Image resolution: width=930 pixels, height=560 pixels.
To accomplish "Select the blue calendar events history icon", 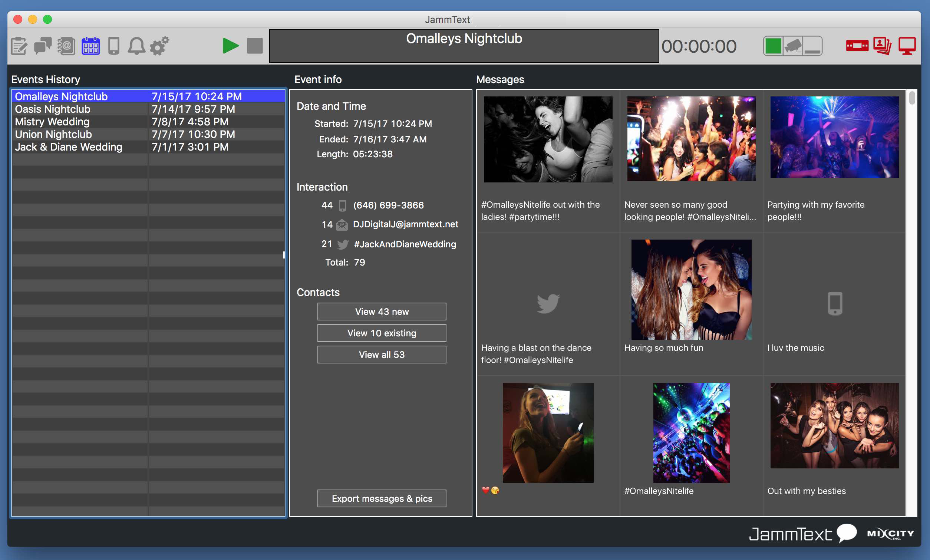I will 90,46.
